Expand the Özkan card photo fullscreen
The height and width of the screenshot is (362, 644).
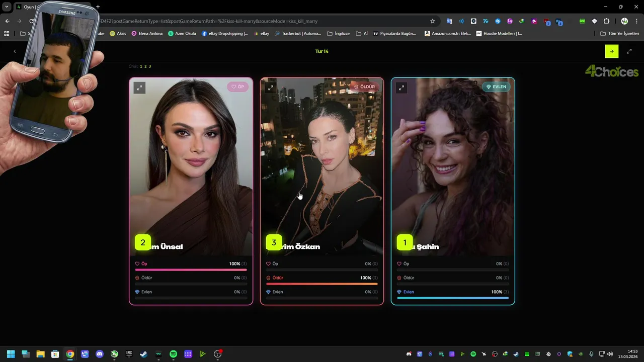(x=270, y=87)
